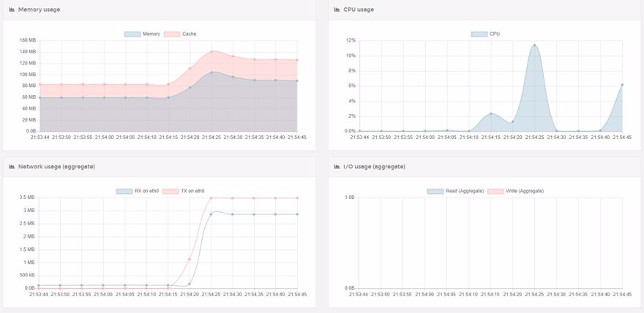Toggle Write (Aggregate) legend entry
The width and height of the screenshot is (644, 313).
515,191
